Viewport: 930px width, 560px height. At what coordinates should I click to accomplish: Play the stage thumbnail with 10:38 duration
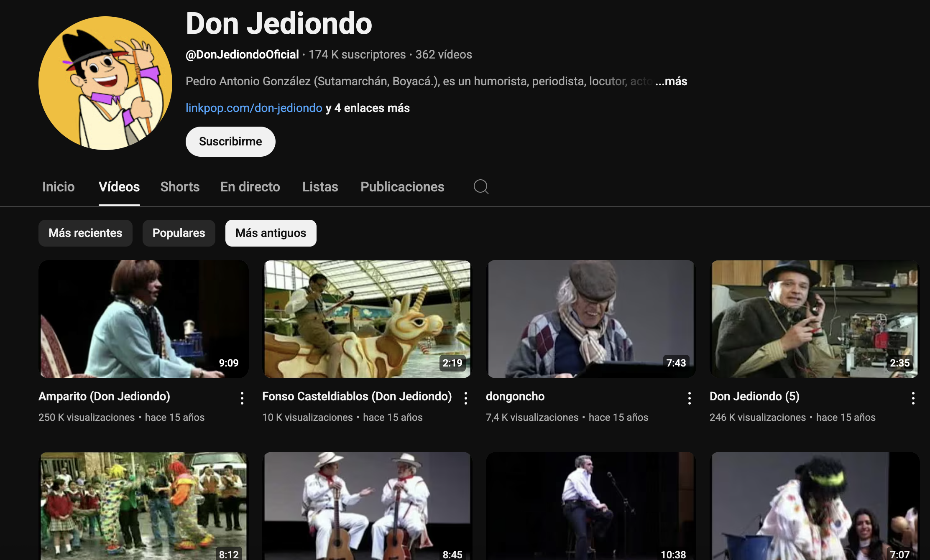(x=591, y=506)
